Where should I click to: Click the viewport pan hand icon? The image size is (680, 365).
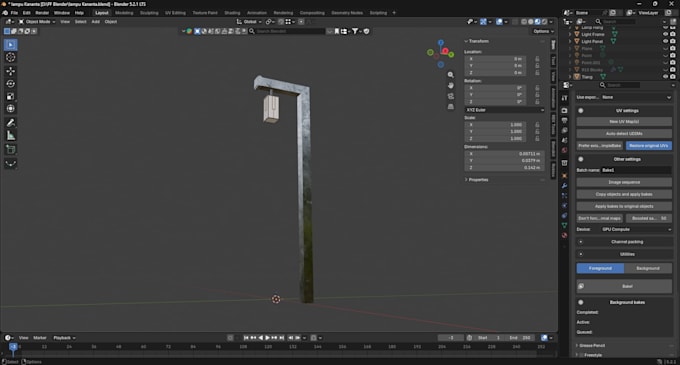click(451, 85)
